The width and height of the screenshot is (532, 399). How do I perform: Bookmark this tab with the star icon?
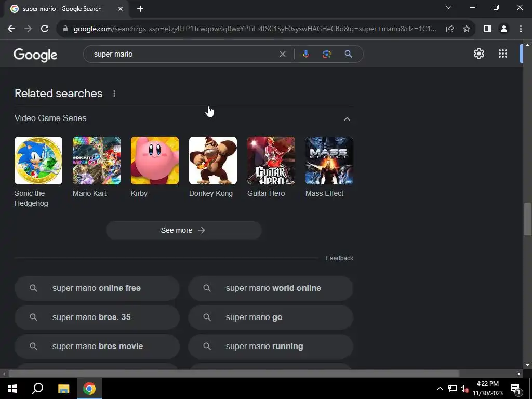pos(467,29)
